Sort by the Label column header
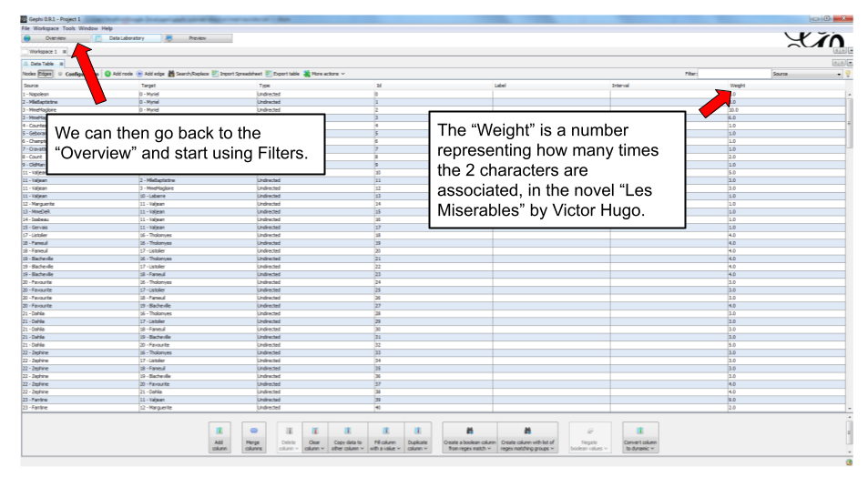868x477 pixels. point(551,86)
